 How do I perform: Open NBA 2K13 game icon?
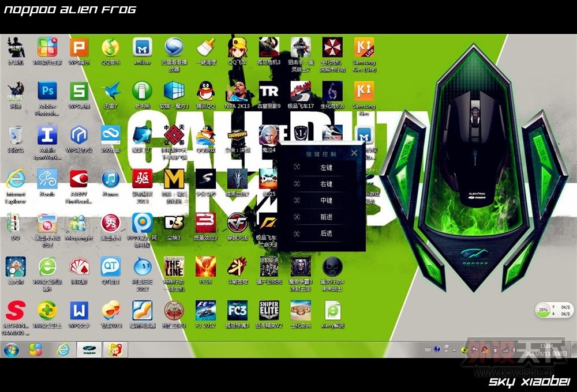click(x=237, y=91)
